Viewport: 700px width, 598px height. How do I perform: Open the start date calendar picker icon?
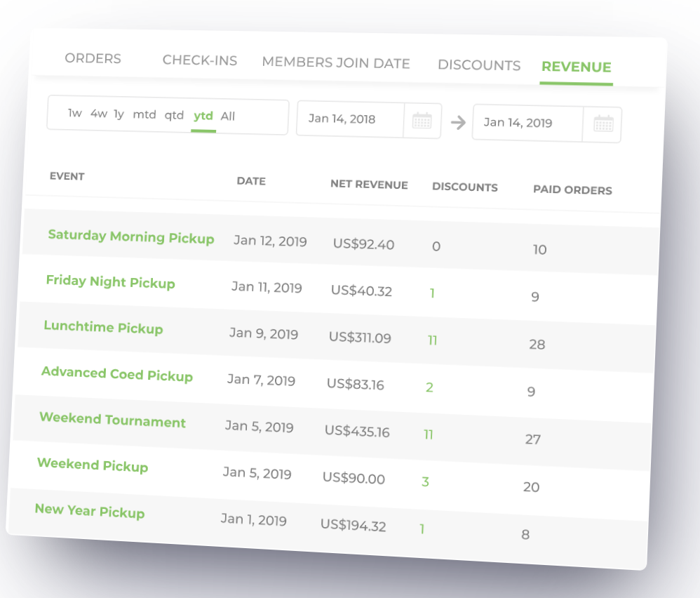pos(422,121)
